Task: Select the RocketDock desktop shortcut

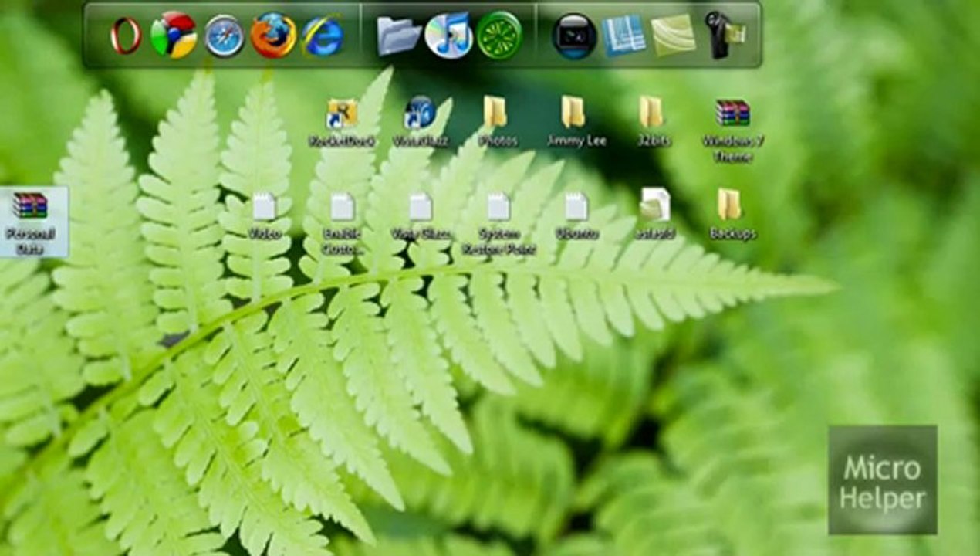Action: click(341, 122)
